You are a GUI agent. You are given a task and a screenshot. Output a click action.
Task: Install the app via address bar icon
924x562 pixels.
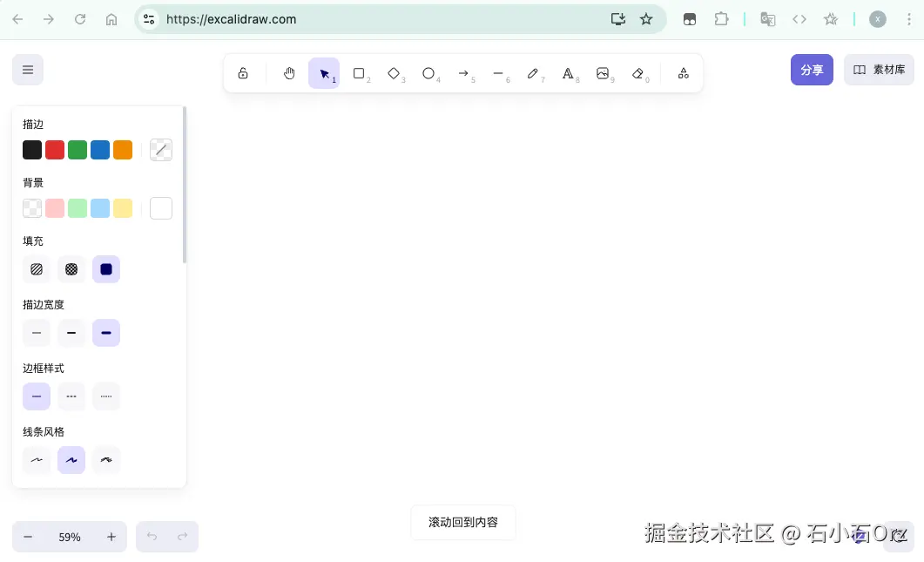point(617,19)
